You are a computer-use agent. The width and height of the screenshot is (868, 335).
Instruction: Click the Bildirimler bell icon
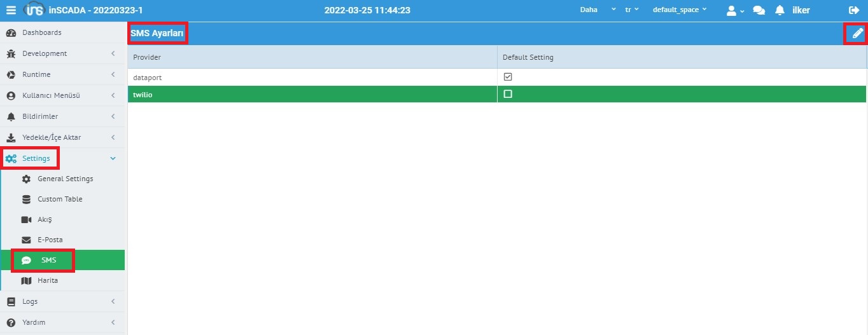pyautogui.click(x=11, y=117)
